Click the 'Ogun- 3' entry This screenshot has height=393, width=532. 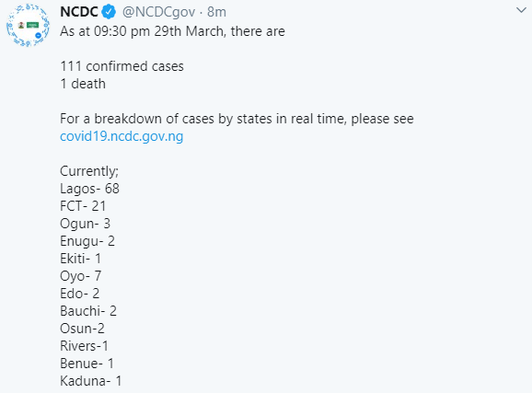point(86,224)
